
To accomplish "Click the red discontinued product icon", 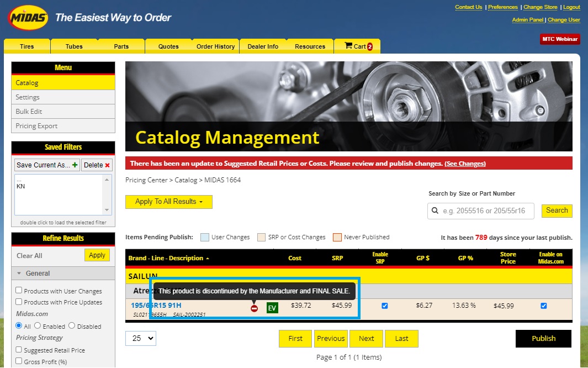I will click(x=255, y=308).
